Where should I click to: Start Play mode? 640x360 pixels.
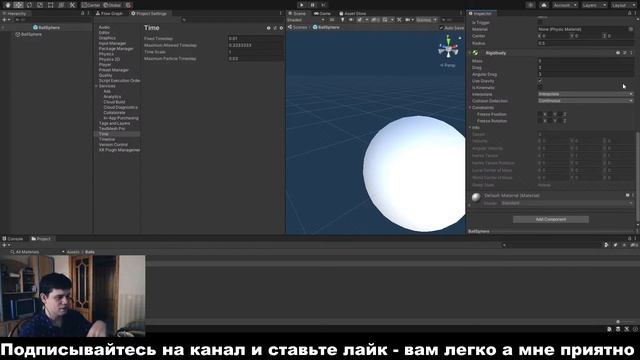point(302,5)
